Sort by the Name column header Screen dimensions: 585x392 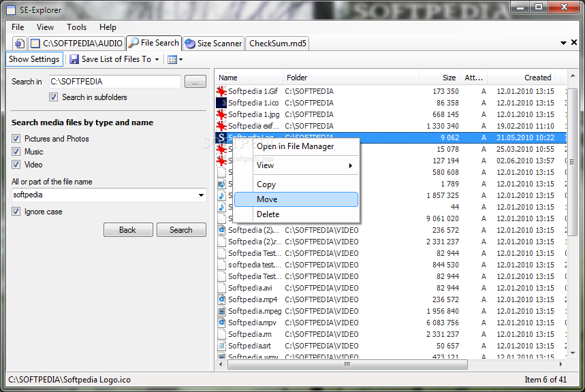tap(249, 78)
